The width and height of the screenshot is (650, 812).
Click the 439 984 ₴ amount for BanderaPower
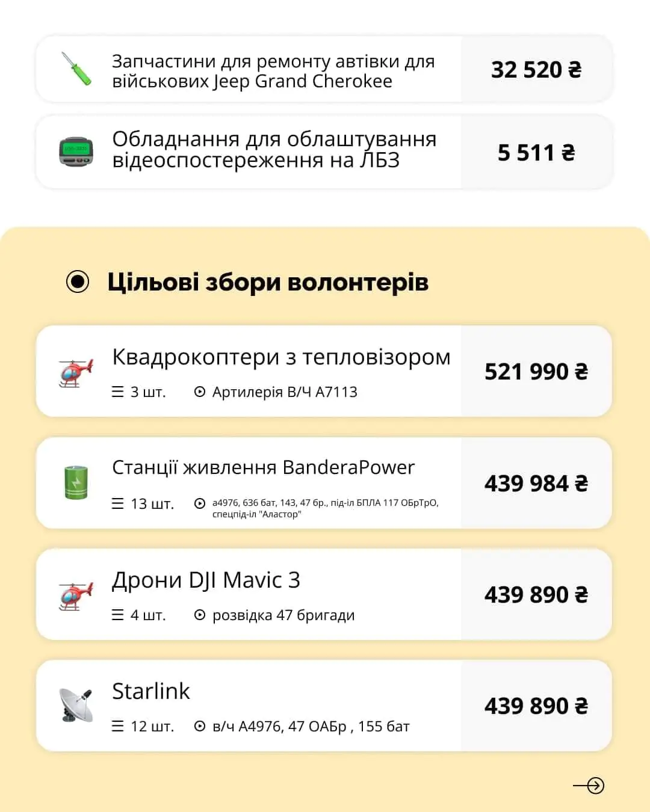536,483
